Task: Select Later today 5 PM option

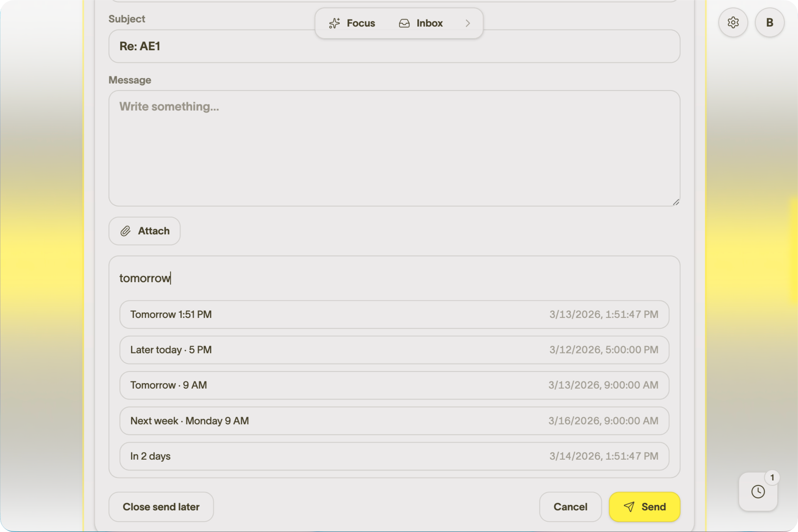Action: (394, 350)
